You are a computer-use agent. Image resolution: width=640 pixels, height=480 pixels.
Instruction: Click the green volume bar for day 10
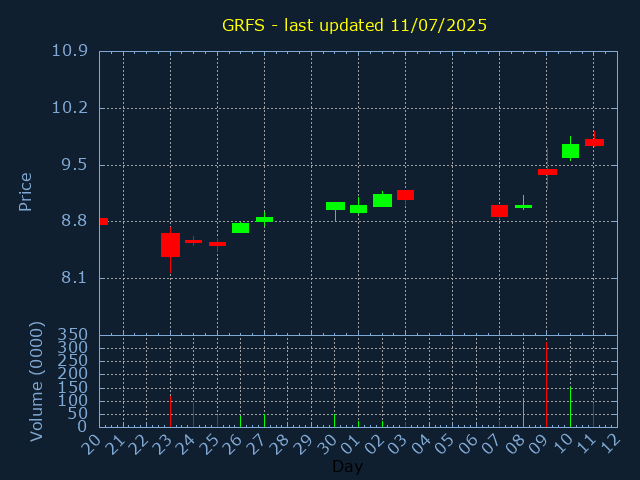pyautogui.click(x=570, y=407)
